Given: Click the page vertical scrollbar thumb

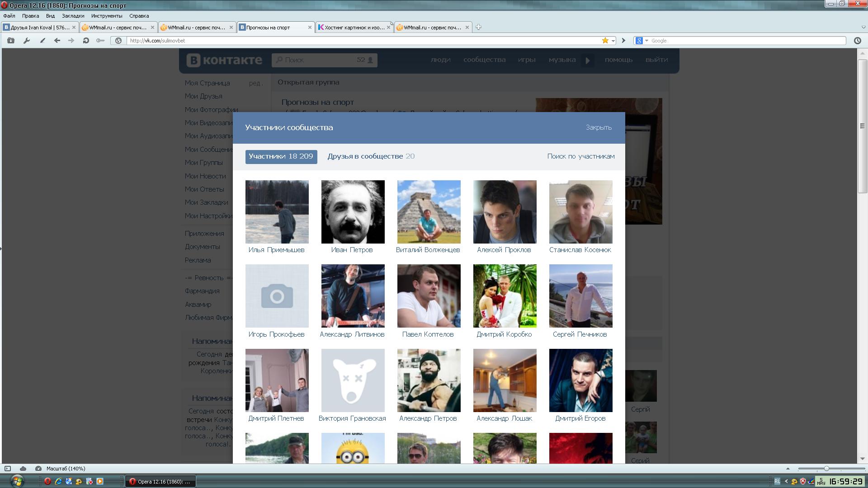Looking at the screenshot, I should pyautogui.click(x=862, y=126).
